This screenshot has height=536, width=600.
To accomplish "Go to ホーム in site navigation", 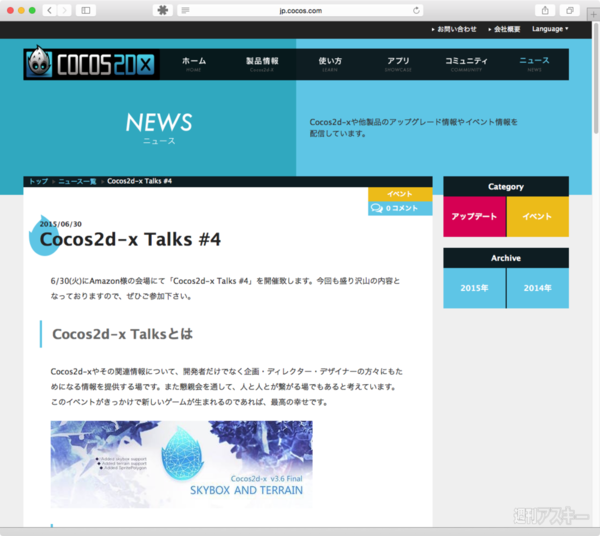I will (194, 64).
